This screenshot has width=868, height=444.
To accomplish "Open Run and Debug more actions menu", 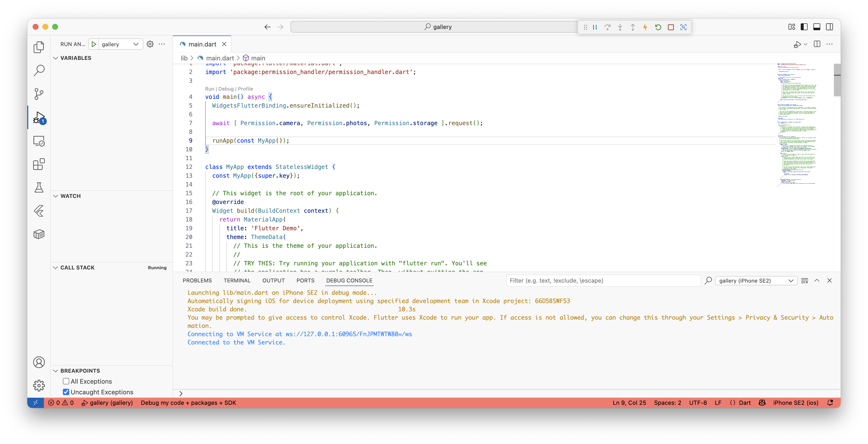I will coord(162,44).
